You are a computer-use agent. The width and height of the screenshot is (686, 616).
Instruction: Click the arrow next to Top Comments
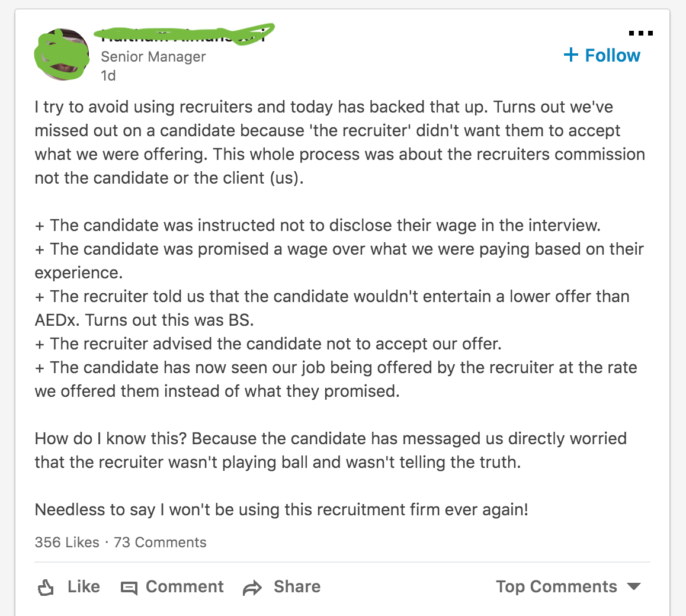[x=634, y=586]
